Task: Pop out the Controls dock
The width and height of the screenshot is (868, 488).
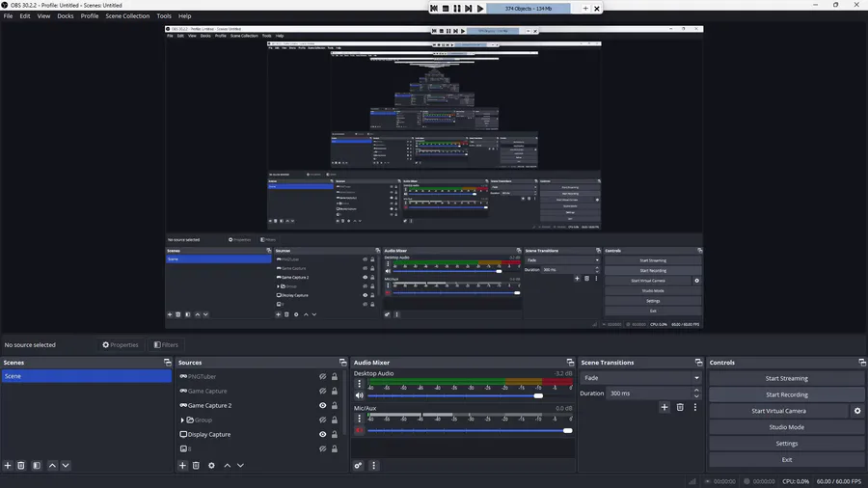Action: [x=862, y=363]
